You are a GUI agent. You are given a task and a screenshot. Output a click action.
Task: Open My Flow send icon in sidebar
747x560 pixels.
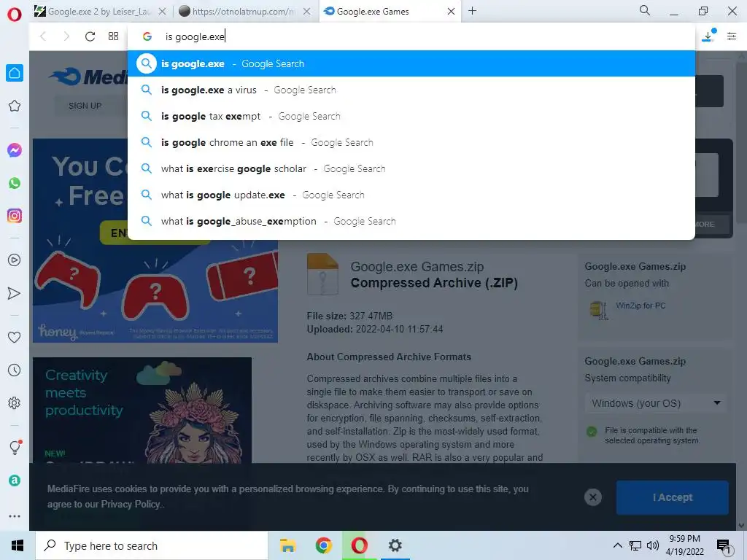click(x=15, y=293)
